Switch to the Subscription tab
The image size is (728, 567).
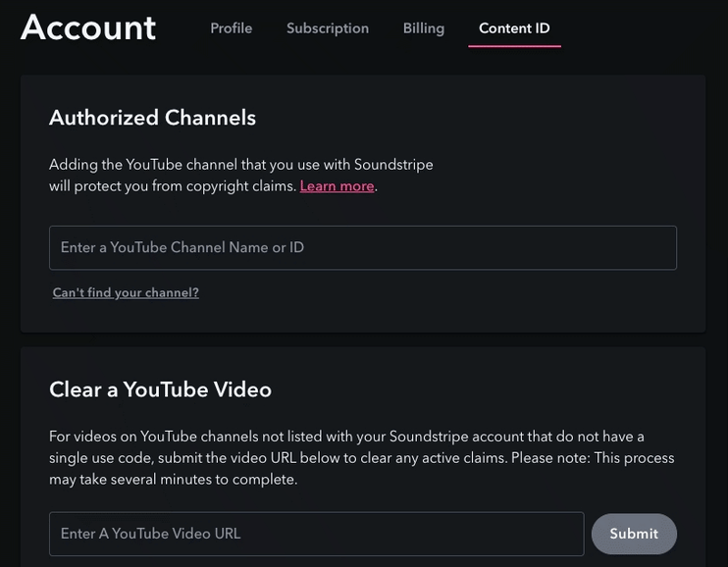point(328,28)
